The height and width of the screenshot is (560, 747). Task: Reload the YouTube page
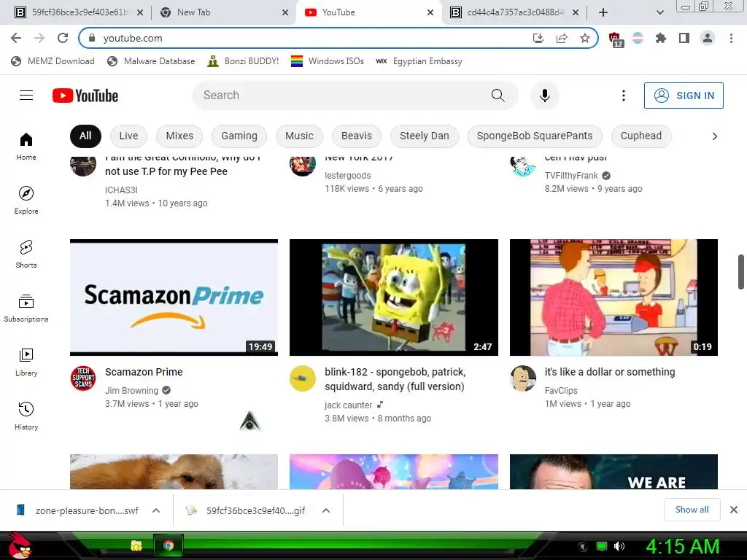pos(63,38)
